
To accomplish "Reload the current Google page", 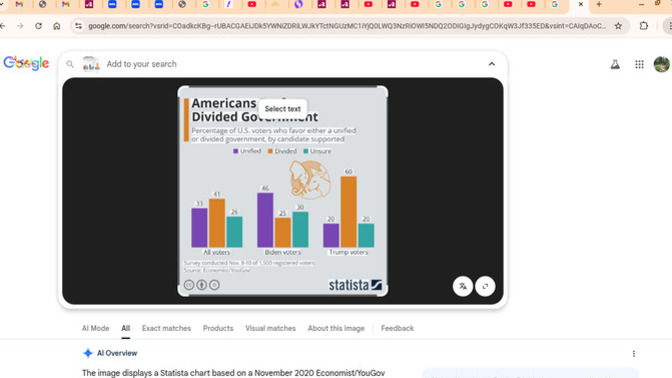I will pyautogui.click(x=39, y=26).
